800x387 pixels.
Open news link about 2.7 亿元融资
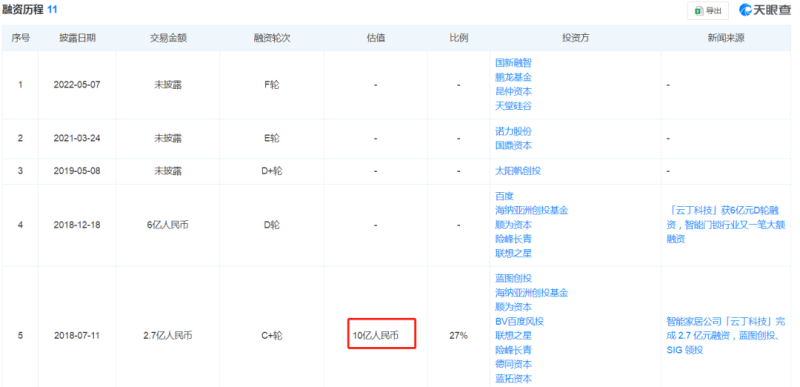coord(726,336)
